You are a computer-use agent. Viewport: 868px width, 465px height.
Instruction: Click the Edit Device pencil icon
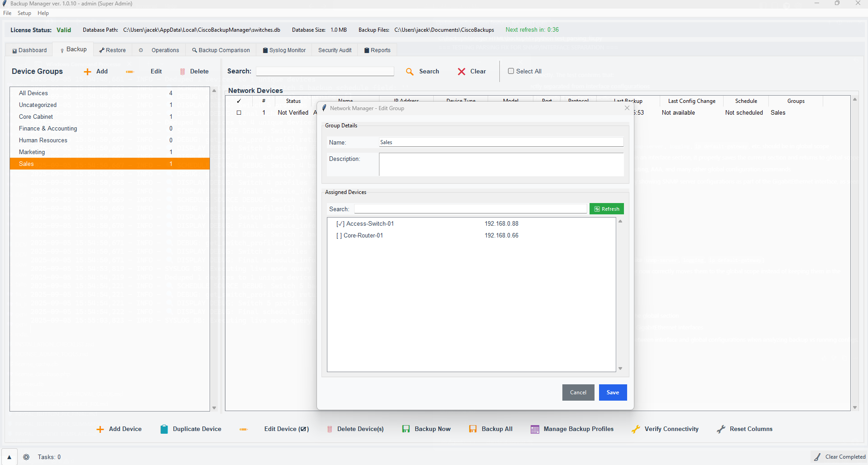click(x=244, y=429)
